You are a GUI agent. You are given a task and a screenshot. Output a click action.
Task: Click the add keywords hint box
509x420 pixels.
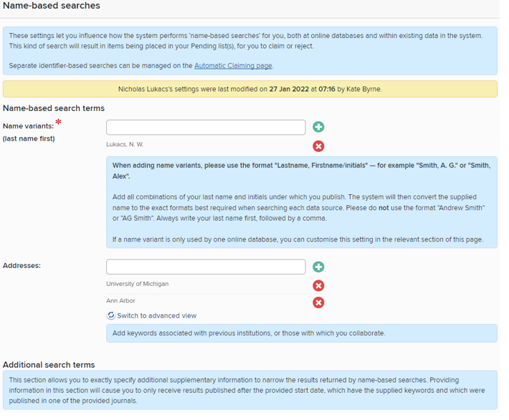pyautogui.click(x=301, y=333)
